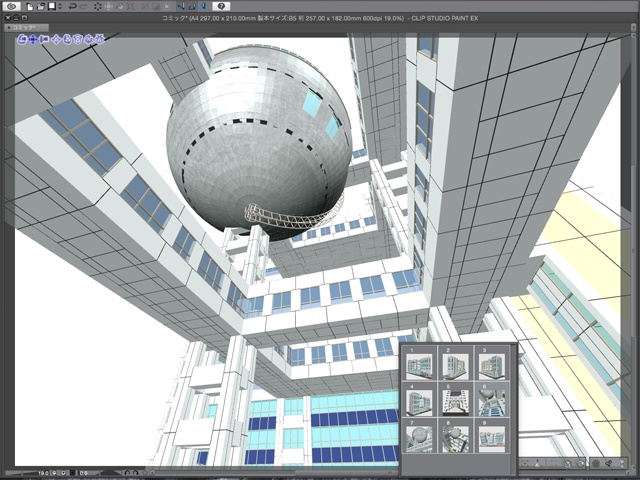Pick camera angle preset 1
Image resolution: width=640 pixels, height=480 pixels.
pos(419,364)
